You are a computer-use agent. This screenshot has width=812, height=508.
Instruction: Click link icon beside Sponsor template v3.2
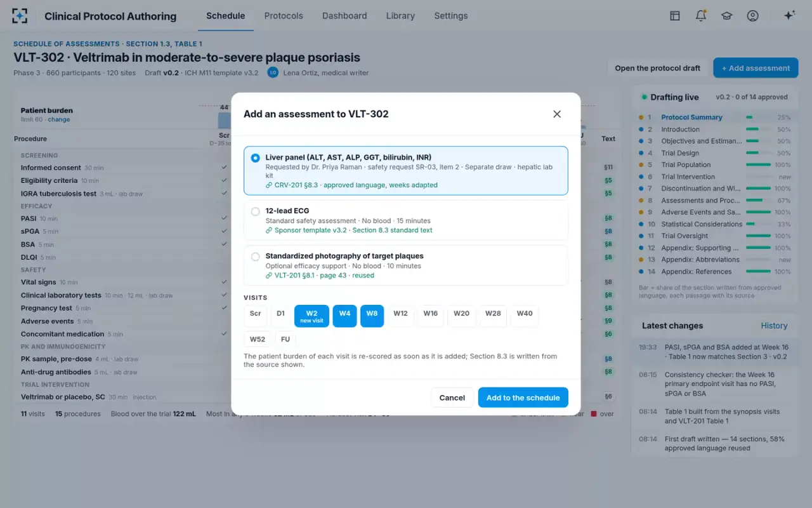pyautogui.click(x=269, y=231)
